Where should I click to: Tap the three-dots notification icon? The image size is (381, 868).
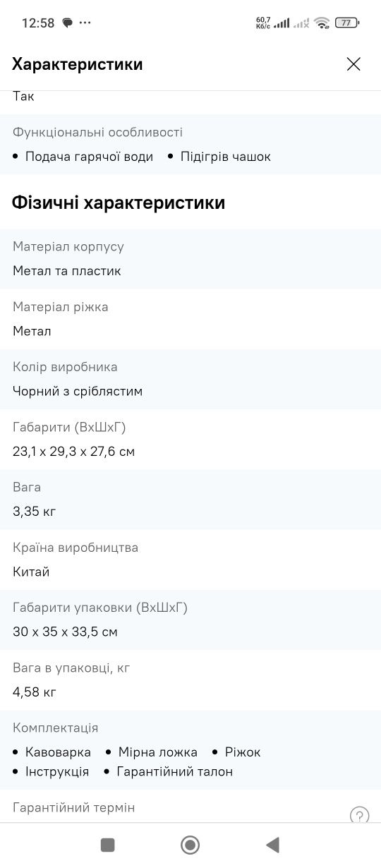click(x=85, y=23)
